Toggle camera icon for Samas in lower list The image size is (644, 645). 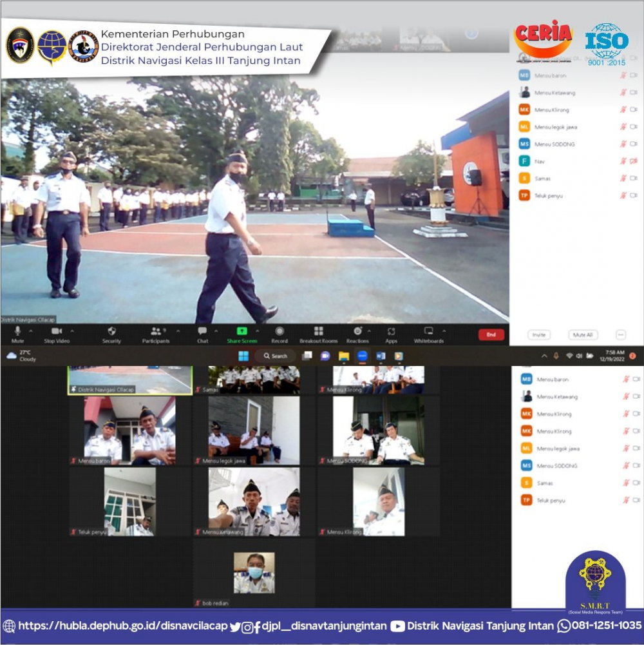tap(636, 483)
